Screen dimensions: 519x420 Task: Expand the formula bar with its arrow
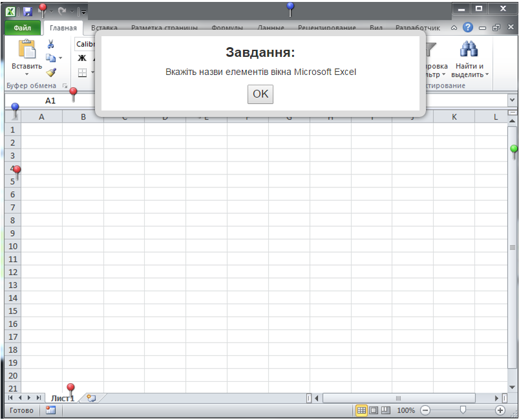[513, 101]
